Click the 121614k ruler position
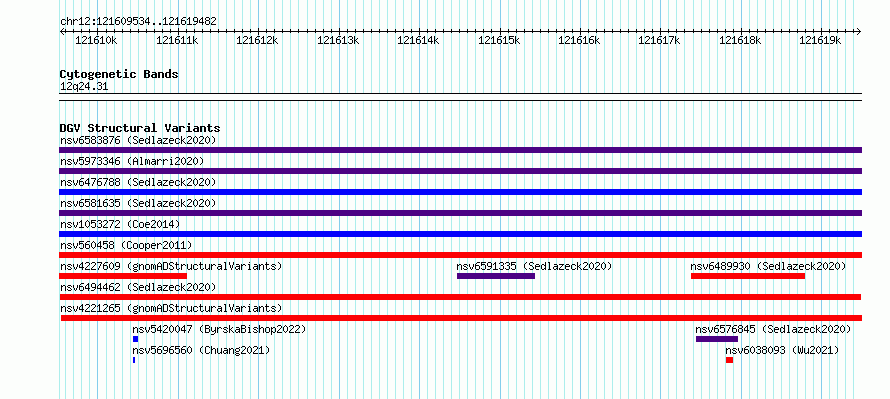 [x=418, y=40]
